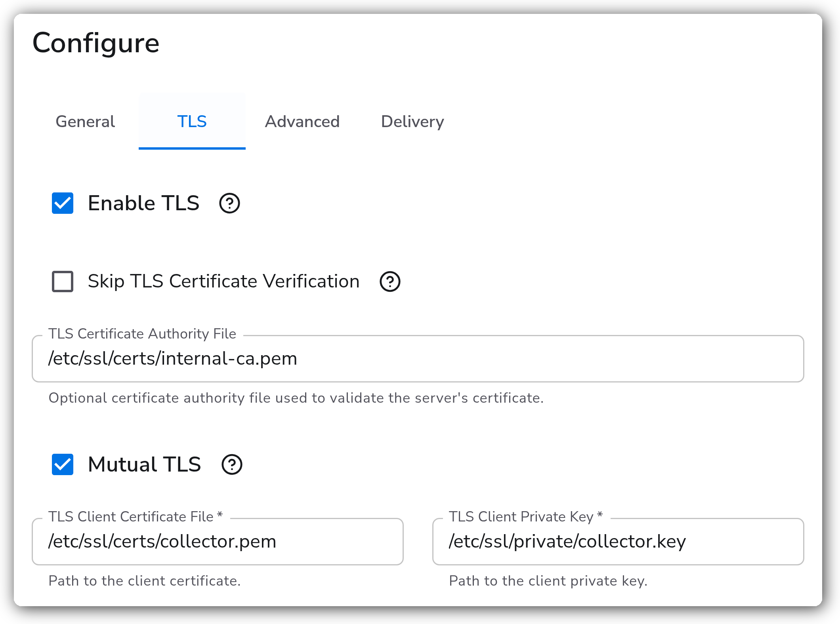Click the Enable TLS label text
Viewport: 840px width, 624px height.
tap(143, 203)
